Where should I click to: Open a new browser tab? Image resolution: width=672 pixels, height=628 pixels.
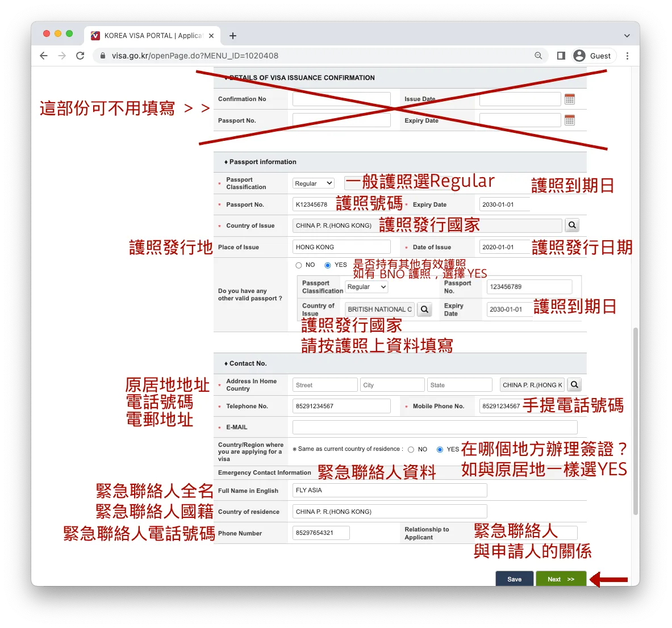[233, 36]
